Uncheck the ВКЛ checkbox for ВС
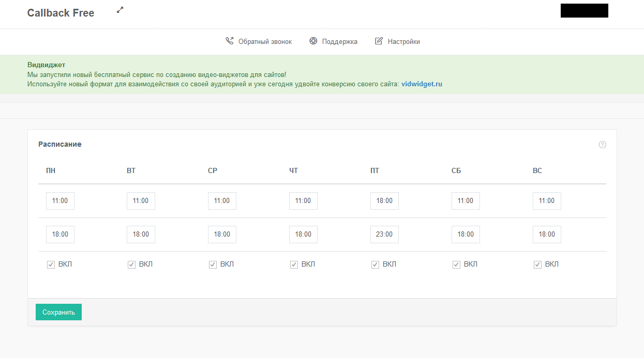 [537, 264]
